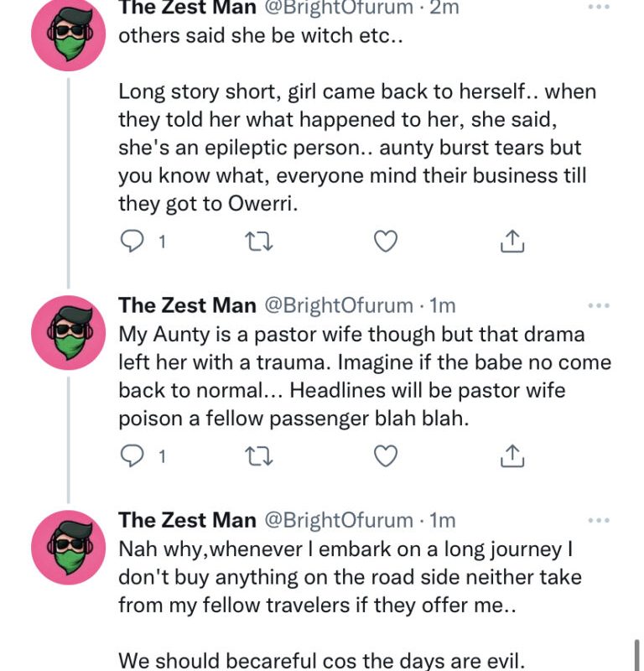
Task: Share the tweet ending 'got to Owerri'
Action: point(511,242)
